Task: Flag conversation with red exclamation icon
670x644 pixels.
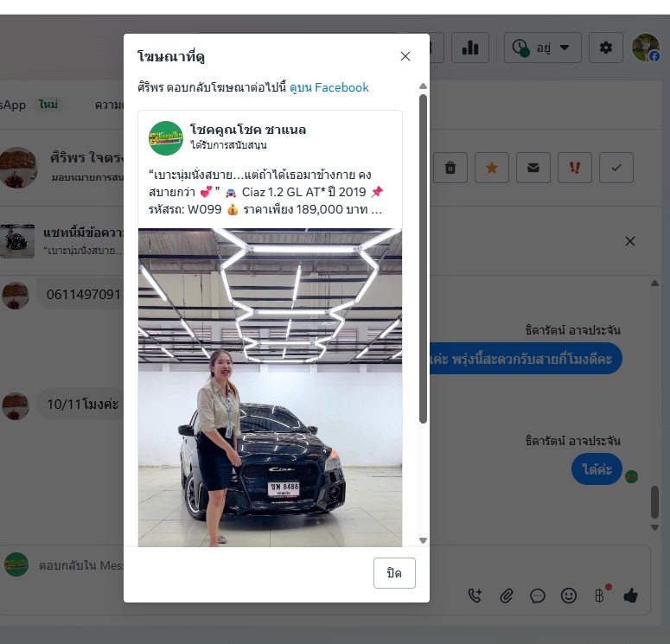Action: [575, 168]
